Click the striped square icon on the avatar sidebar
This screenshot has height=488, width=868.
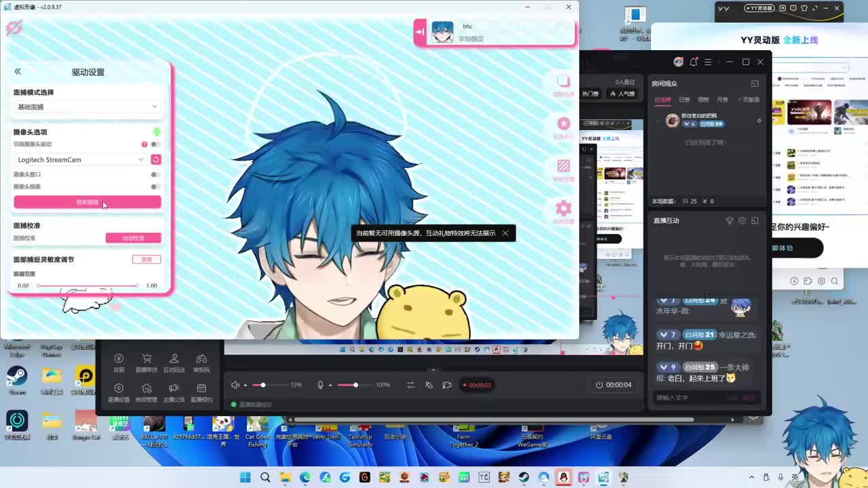[564, 165]
